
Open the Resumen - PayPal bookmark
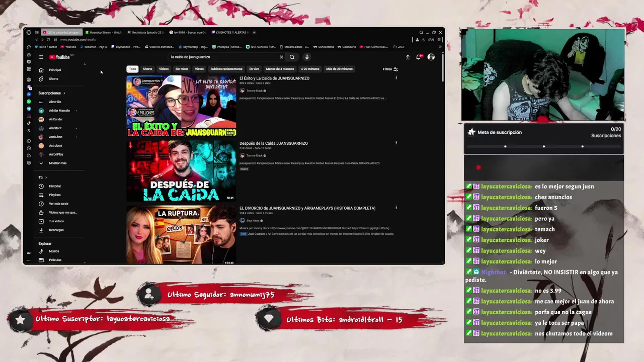[x=94, y=47]
